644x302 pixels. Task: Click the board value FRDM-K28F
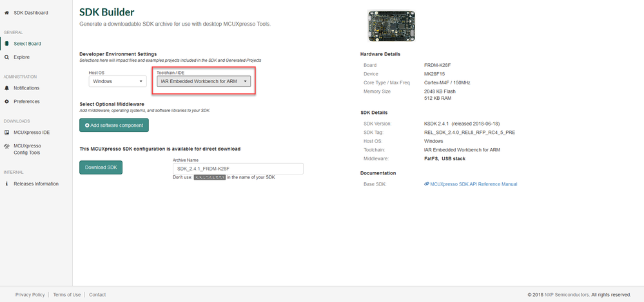tap(438, 65)
